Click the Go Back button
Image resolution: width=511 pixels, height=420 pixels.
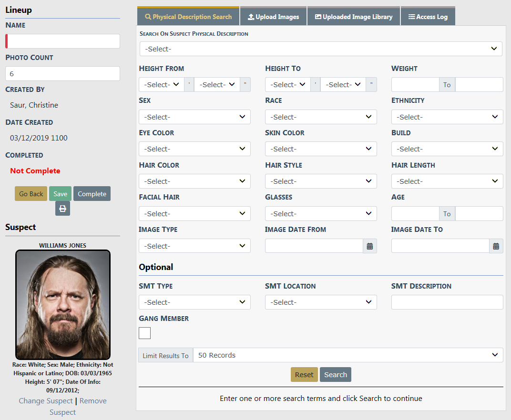coord(31,194)
